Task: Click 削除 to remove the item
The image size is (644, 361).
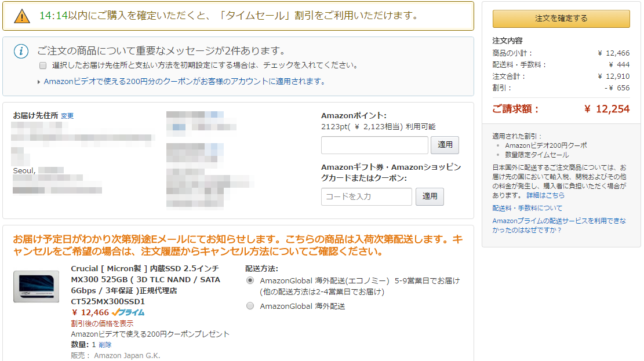Action: [105, 345]
